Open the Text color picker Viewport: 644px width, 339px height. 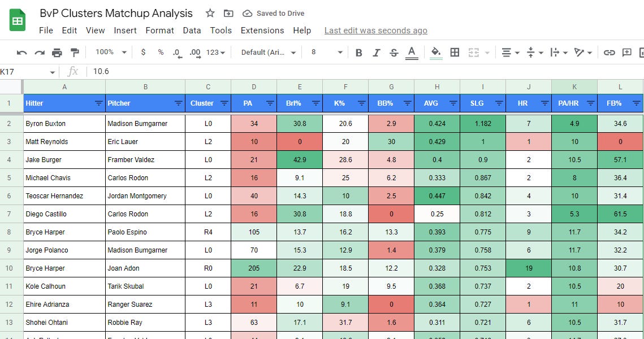412,52
